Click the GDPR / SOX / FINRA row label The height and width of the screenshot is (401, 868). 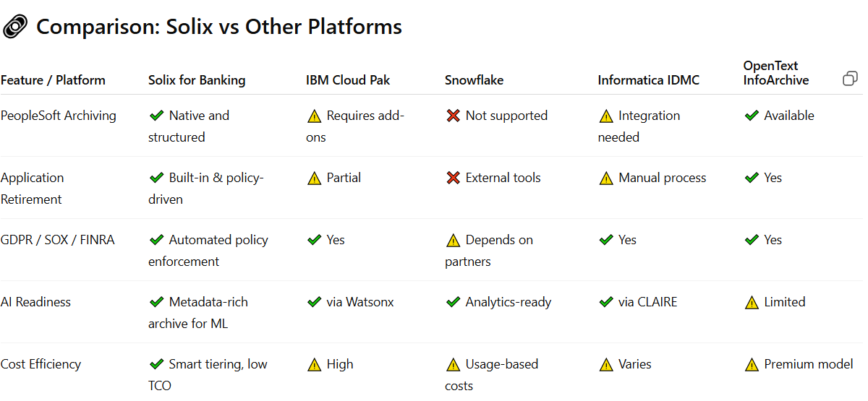point(58,240)
